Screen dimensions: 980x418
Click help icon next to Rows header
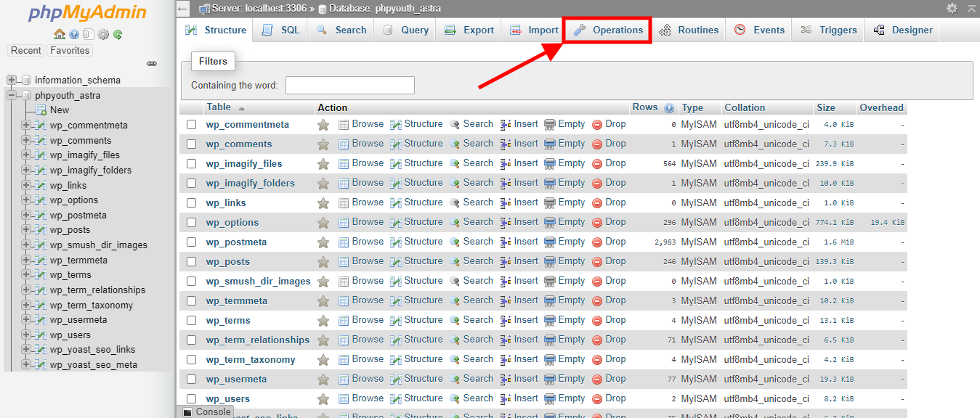pyautogui.click(x=668, y=108)
